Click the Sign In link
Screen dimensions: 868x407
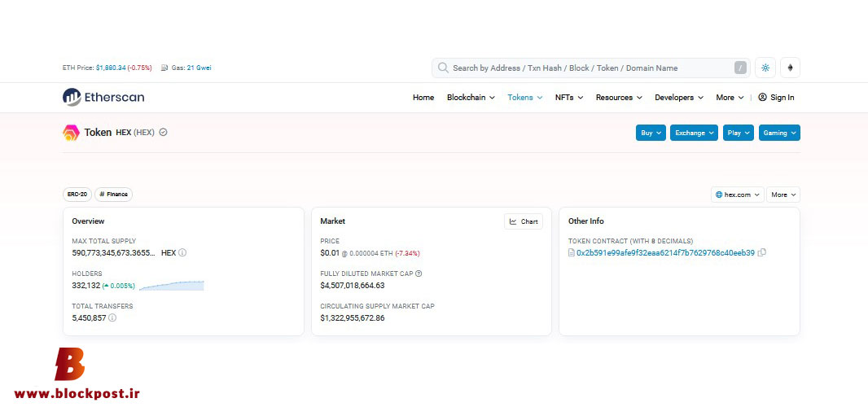pos(776,98)
